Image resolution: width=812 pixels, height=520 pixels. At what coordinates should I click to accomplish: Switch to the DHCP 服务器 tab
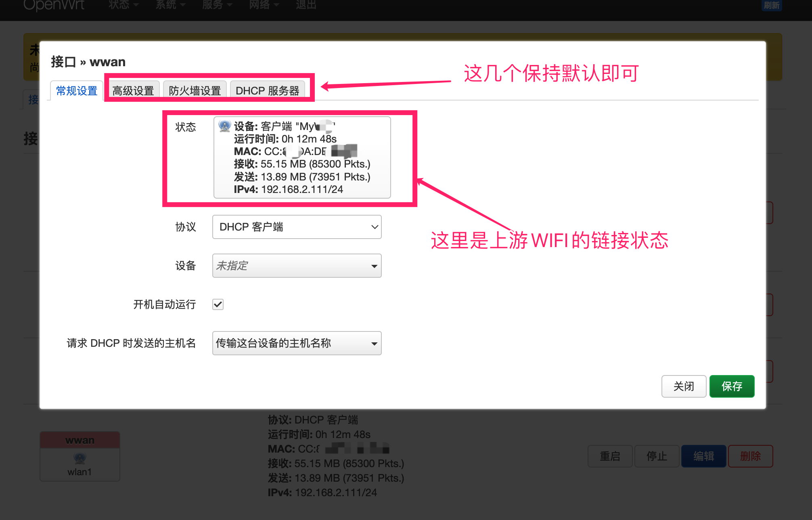pos(268,90)
